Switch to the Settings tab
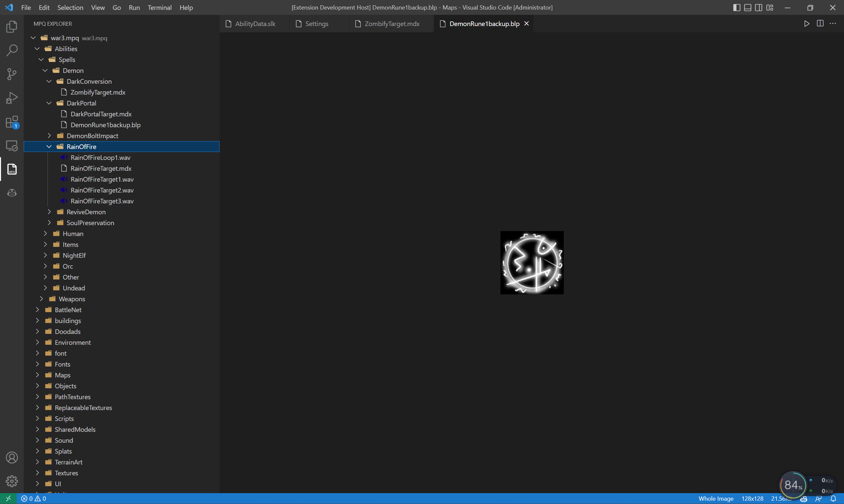 (x=319, y=24)
